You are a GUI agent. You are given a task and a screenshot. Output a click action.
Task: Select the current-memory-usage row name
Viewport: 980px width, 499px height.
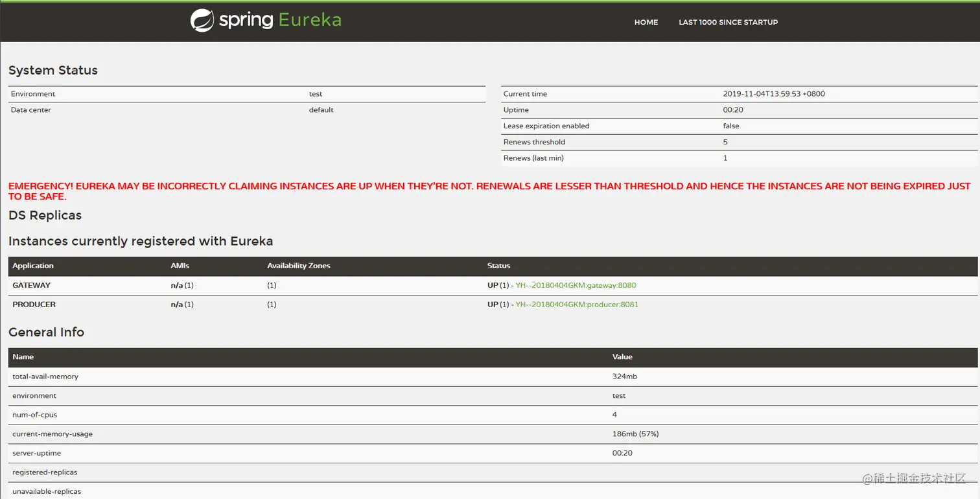coord(52,434)
